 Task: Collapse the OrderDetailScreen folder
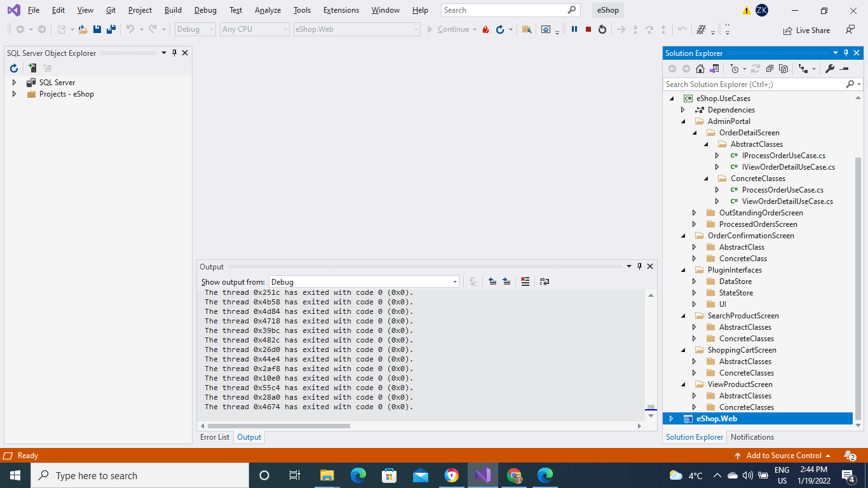point(695,133)
